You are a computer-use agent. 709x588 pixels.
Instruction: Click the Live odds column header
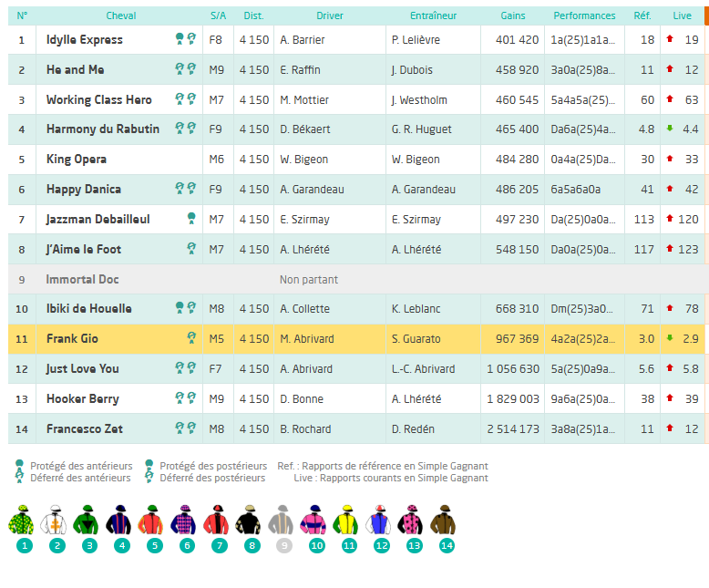[682, 15]
